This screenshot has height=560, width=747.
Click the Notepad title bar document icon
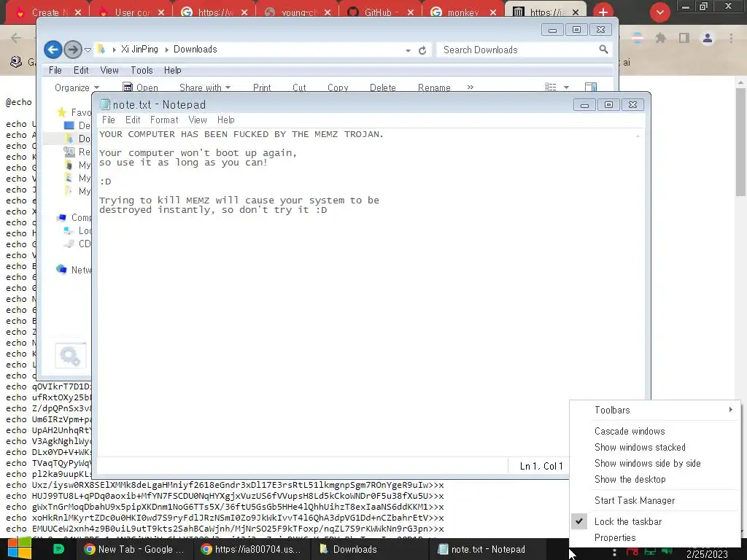click(x=105, y=105)
